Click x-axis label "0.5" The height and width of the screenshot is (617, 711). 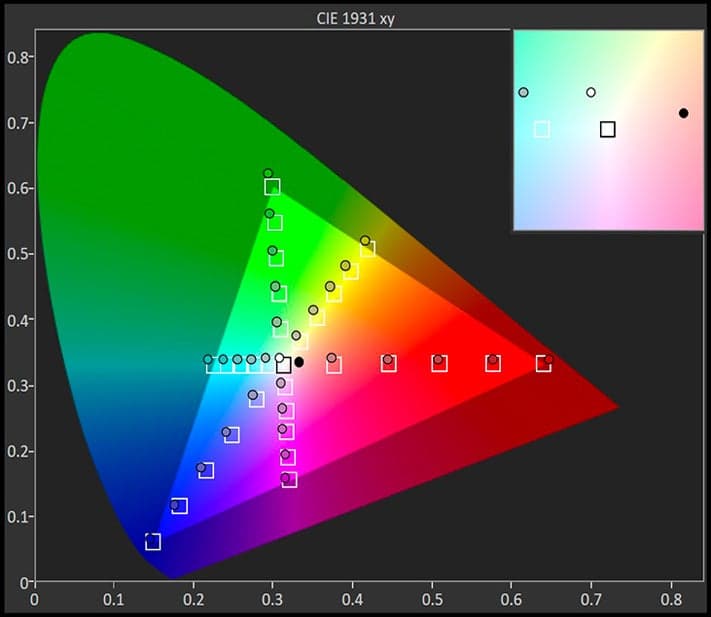coord(432,600)
